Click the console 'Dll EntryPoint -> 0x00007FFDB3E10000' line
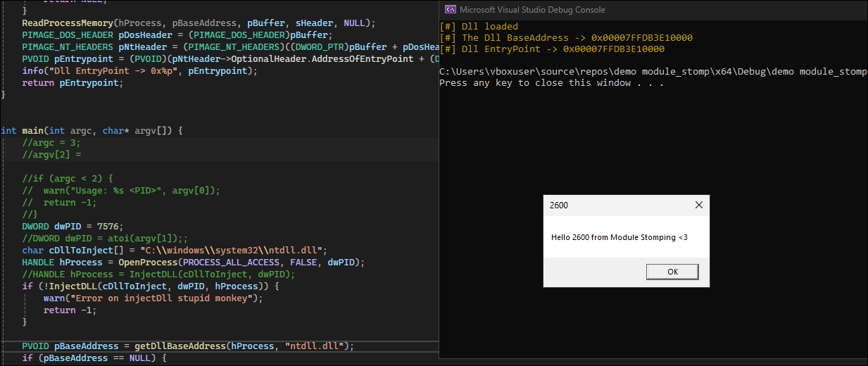The image size is (868, 366). click(x=551, y=49)
